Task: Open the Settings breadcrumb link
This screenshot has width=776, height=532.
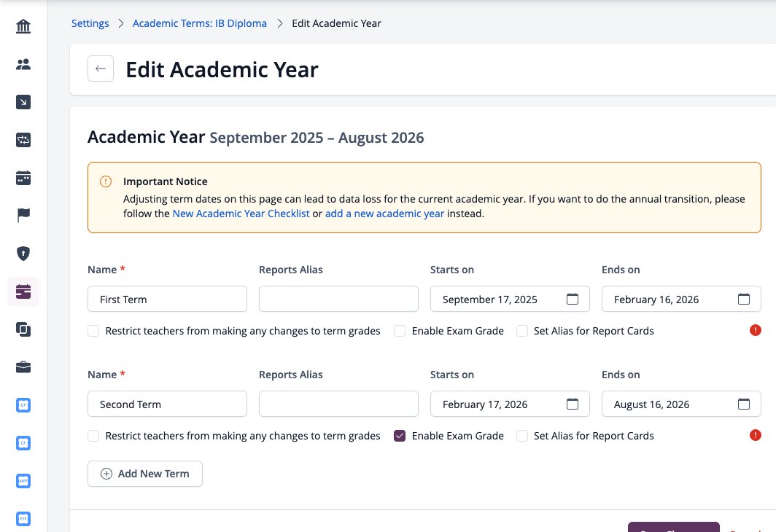Action: pos(90,23)
